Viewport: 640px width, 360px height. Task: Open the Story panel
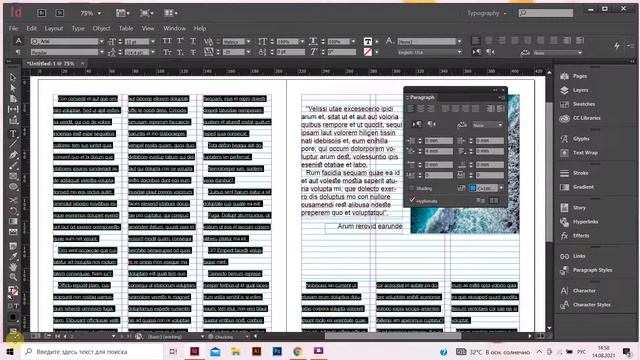[x=573, y=208]
